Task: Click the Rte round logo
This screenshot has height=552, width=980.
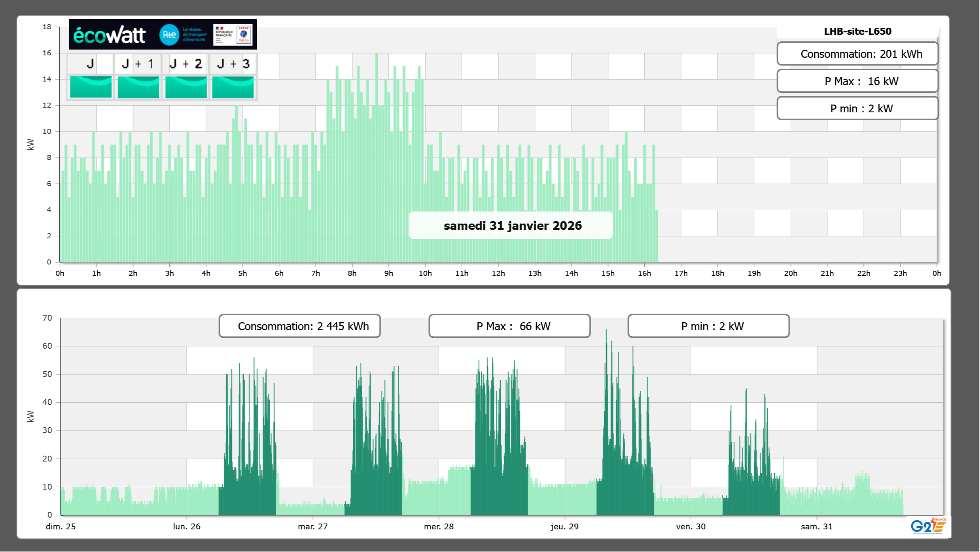Action: point(169,35)
